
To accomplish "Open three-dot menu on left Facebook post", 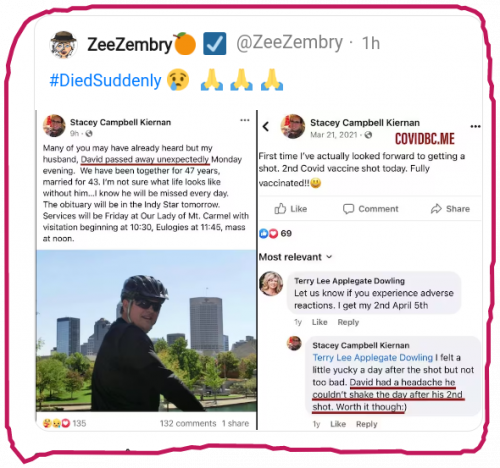I will pos(245,120).
